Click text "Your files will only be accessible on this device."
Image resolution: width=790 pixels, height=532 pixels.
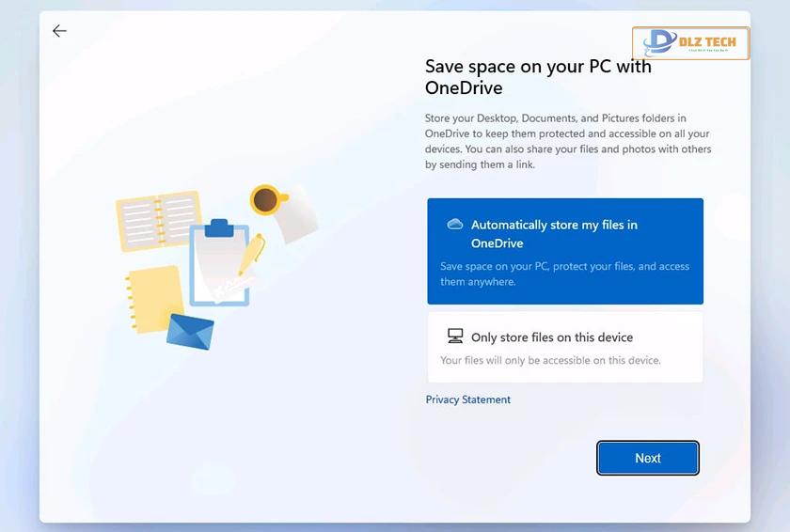[x=550, y=360]
